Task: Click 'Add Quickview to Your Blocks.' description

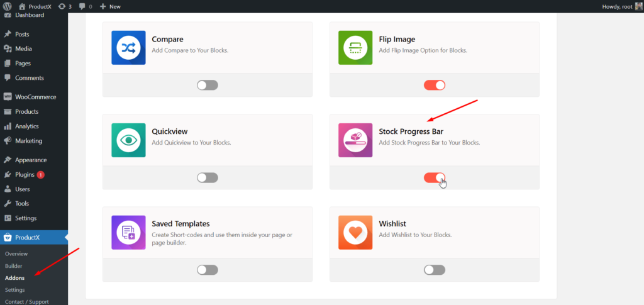Action: point(191,143)
